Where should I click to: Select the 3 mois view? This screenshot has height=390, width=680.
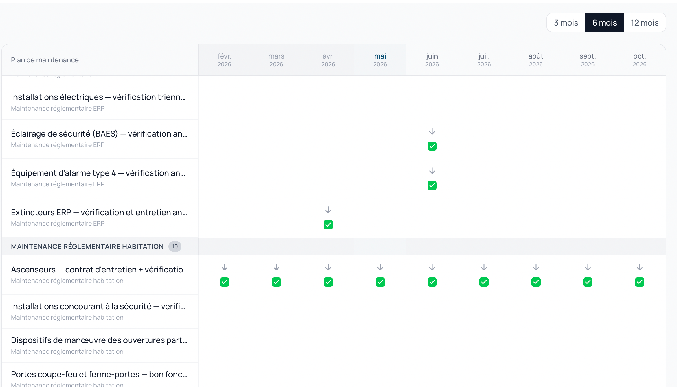566,23
